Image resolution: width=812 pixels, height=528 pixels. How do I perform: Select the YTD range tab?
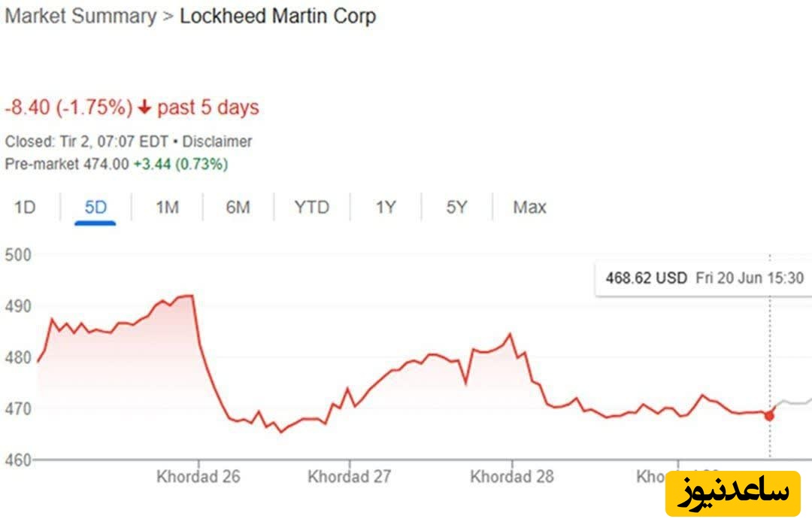311,208
